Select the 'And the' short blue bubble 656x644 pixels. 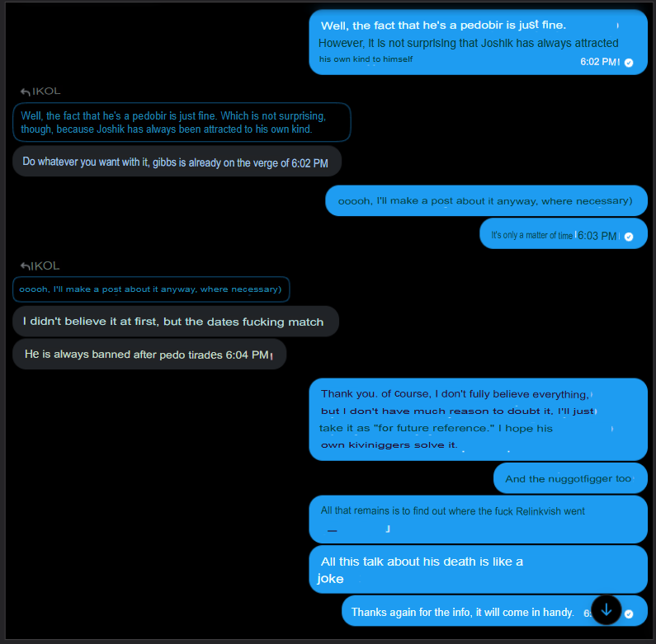pos(571,478)
